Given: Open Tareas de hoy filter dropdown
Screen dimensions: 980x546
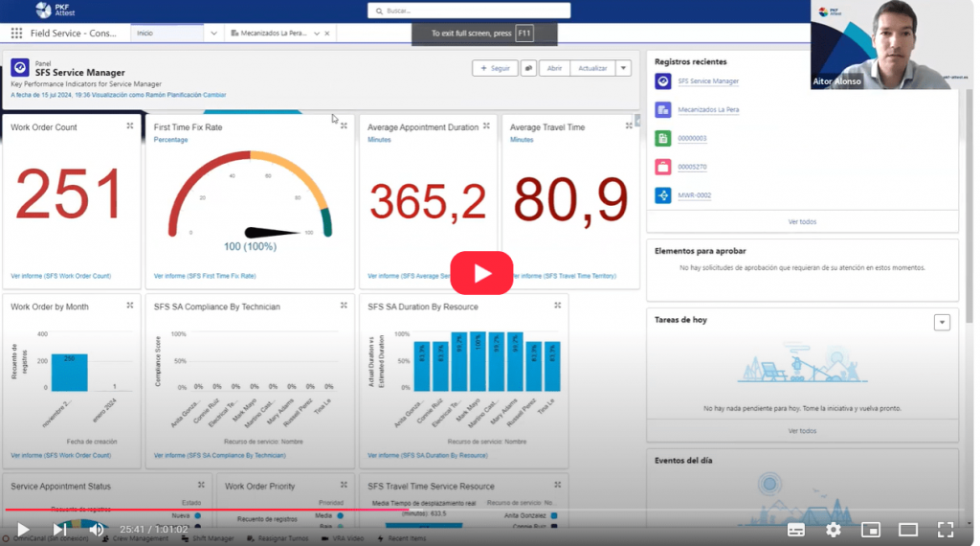Looking at the screenshot, I should point(942,322).
